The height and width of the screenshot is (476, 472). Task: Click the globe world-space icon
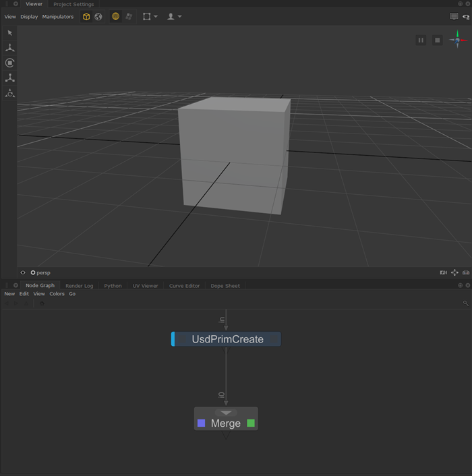pos(98,17)
